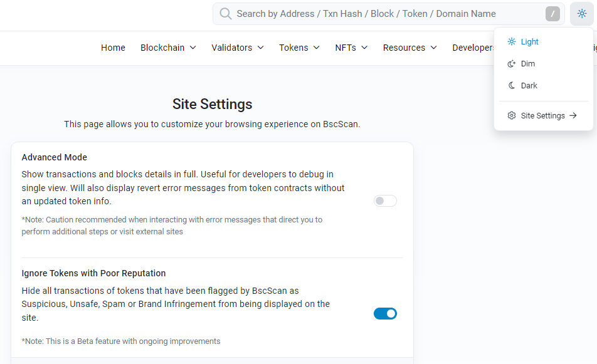Viewport: 597px width, 364px height.
Task: Open the NFTs dropdown menu
Action: pos(351,48)
